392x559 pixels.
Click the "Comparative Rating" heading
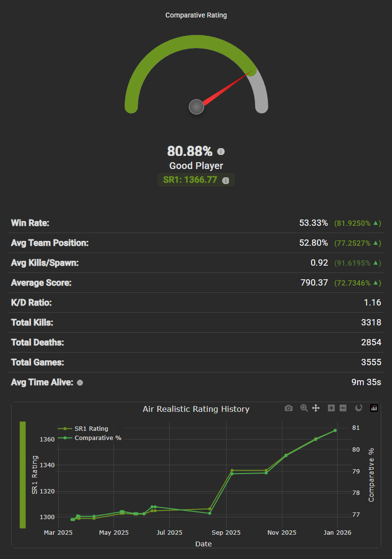click(196, 16)
